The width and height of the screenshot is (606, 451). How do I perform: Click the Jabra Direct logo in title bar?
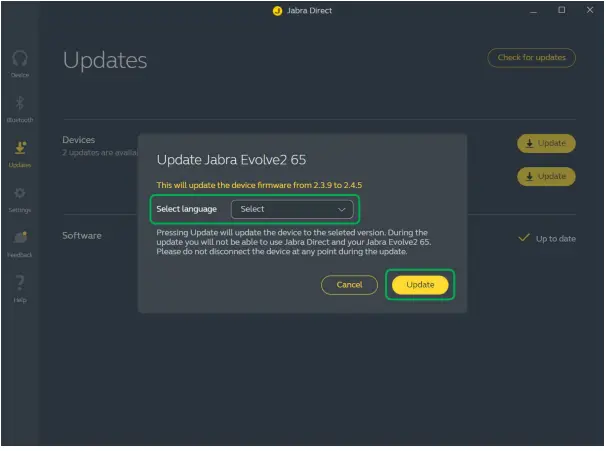[x=277, y=11]
